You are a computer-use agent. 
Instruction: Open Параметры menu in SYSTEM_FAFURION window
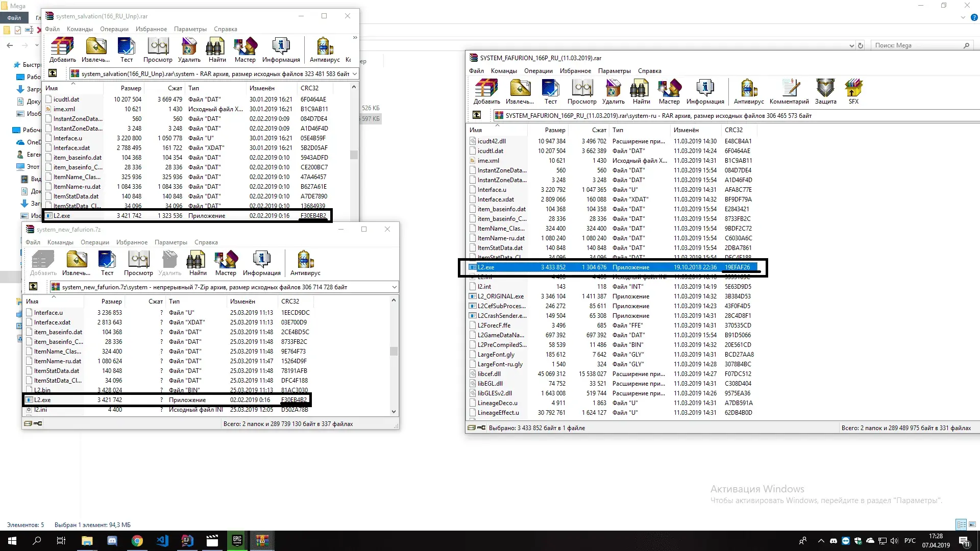(x=614, y=71)
